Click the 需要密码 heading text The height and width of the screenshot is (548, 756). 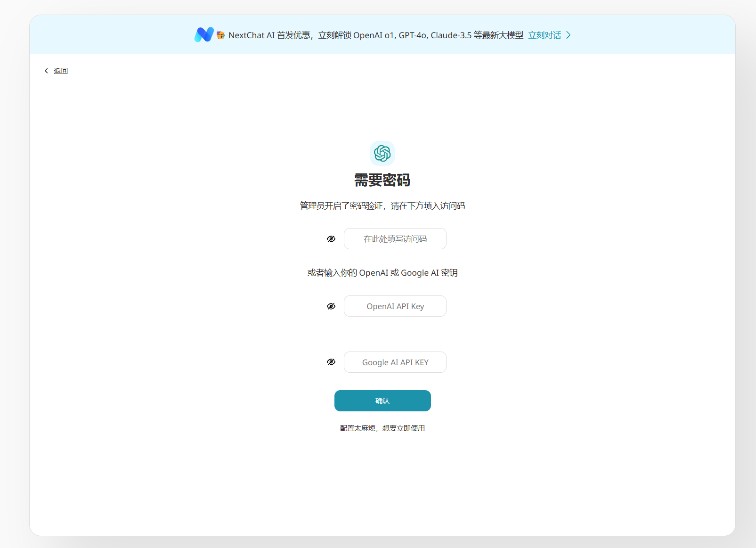click(382, 180)
